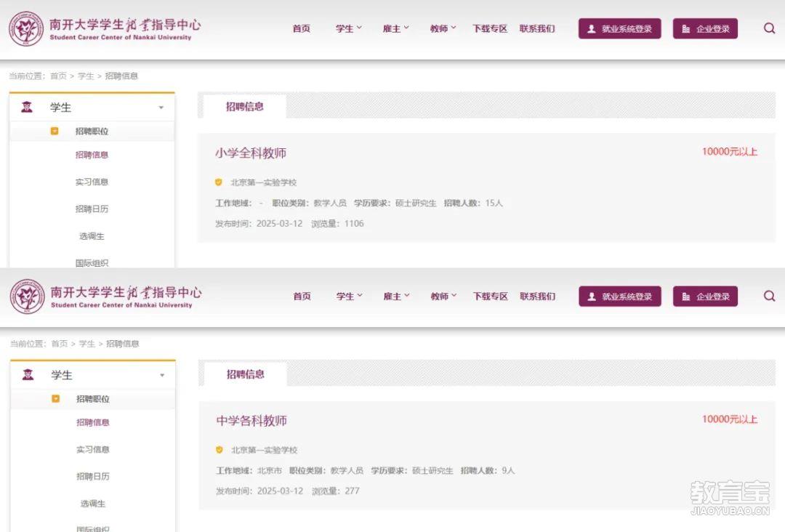
Task: Select 招聘职位 item in upper sidebar
Action: tap(92, 131)
